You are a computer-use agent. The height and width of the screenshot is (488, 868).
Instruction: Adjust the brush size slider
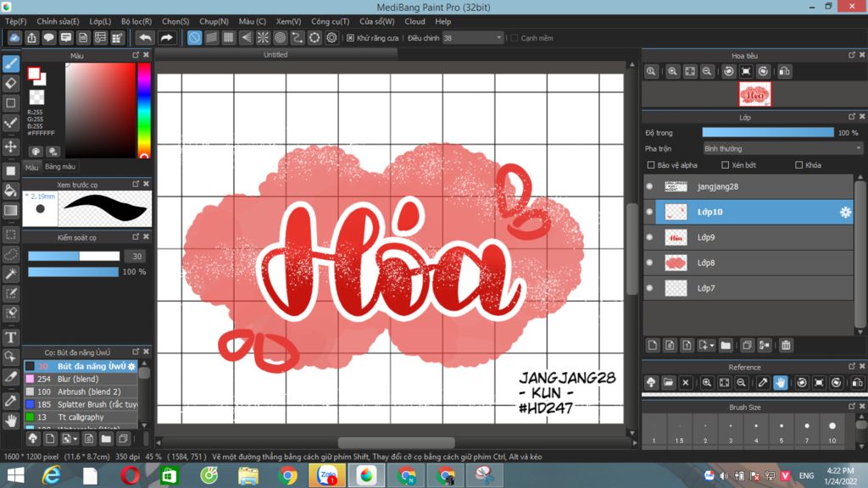point(74,256)
